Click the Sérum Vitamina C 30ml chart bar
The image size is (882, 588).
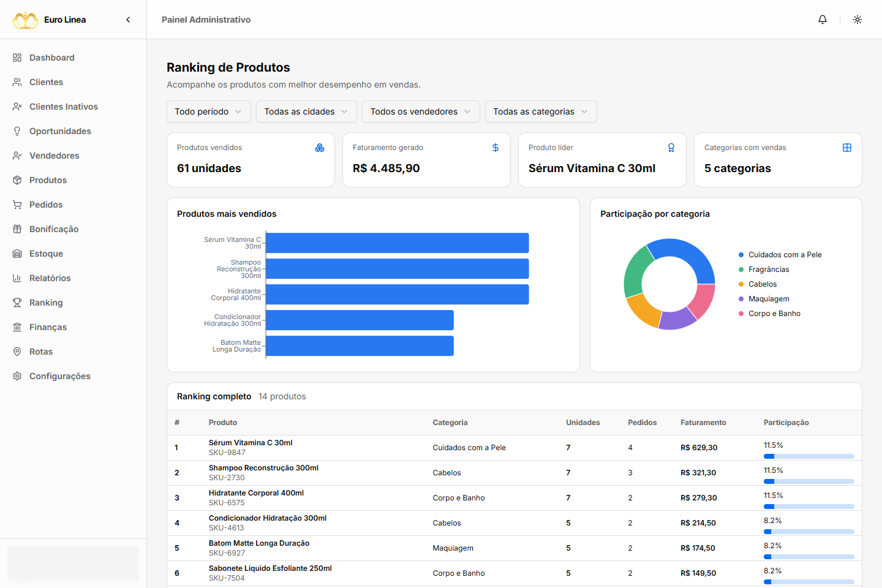[398, 243]
